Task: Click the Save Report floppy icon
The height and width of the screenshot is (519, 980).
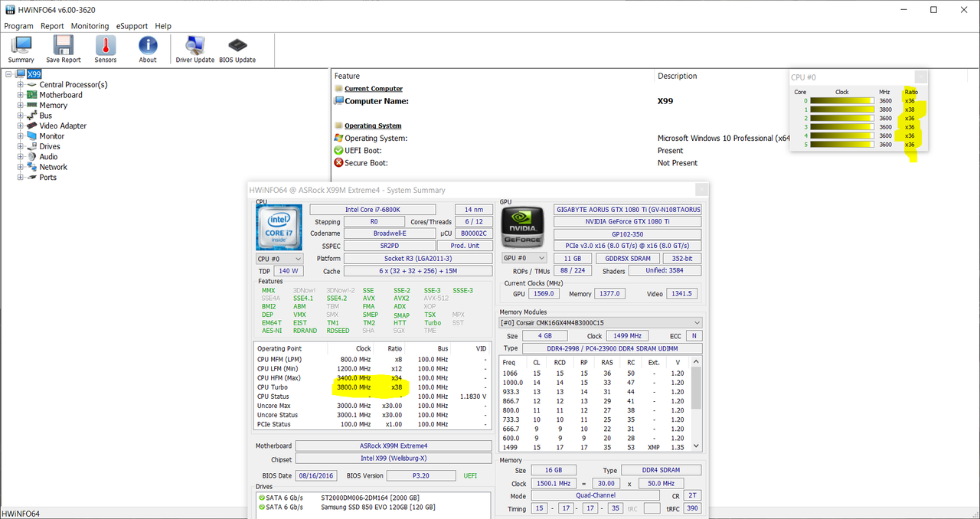Action: [63, 50]
